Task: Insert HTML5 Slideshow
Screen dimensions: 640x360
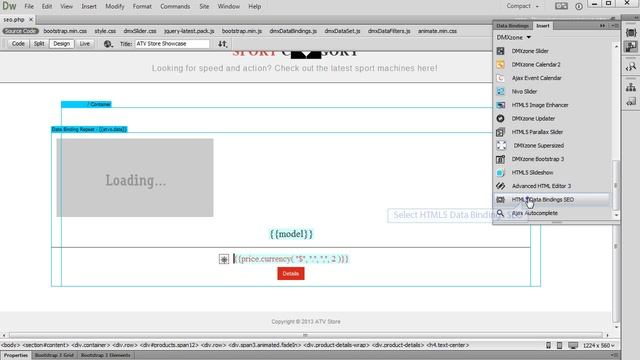Action: [532, 172]
